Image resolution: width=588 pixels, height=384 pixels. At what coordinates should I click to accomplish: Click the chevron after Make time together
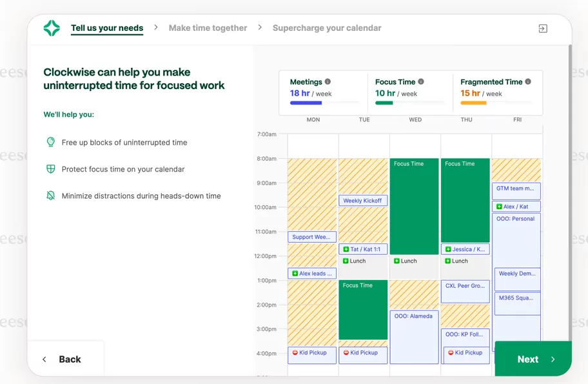260,27
